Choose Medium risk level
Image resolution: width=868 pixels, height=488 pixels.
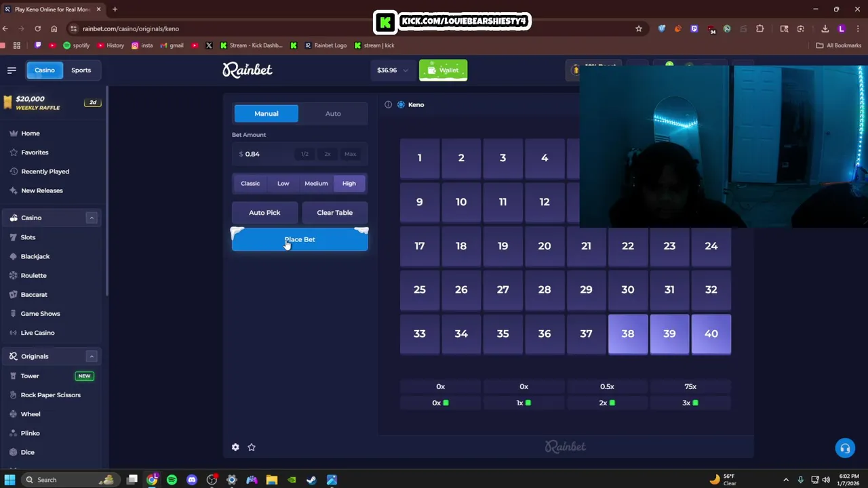coord(316,183)
